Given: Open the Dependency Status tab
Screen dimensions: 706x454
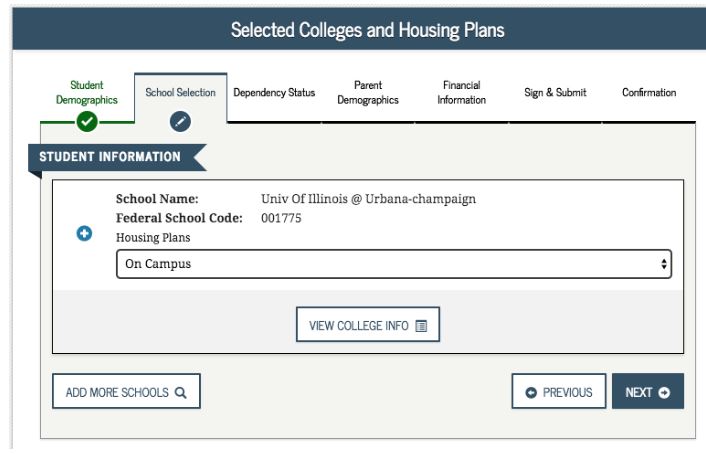Looking at the screenshot, I should (274, 92).
